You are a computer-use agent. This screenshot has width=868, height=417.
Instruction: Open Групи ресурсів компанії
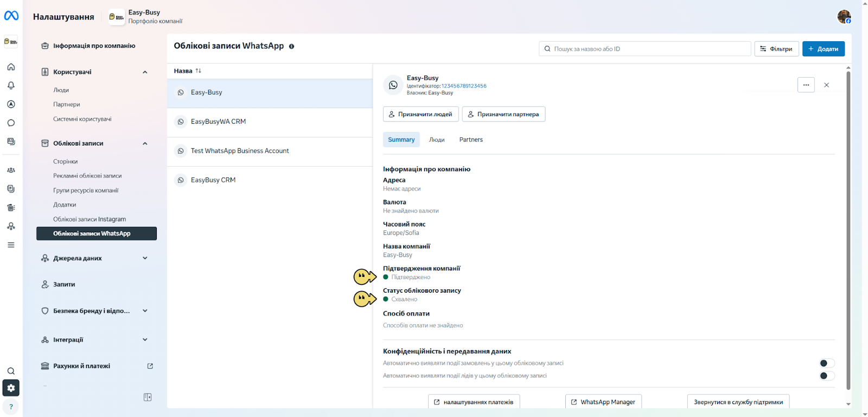[86, 191]
